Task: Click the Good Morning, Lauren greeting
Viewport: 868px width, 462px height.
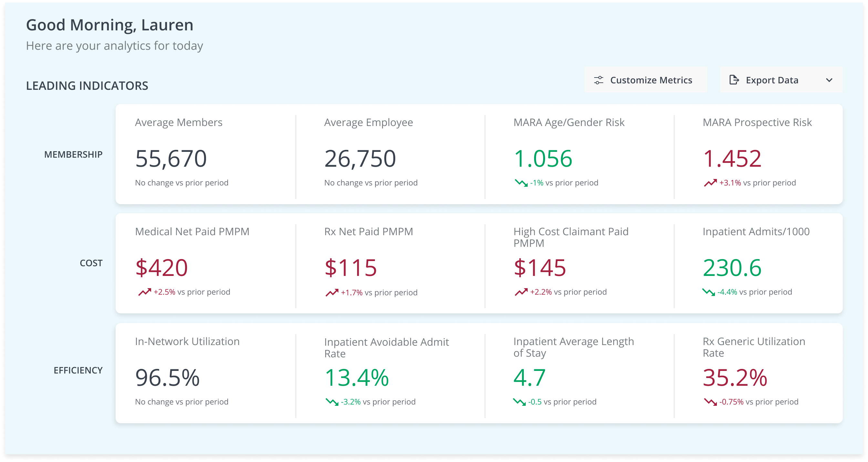Action: 109,25
